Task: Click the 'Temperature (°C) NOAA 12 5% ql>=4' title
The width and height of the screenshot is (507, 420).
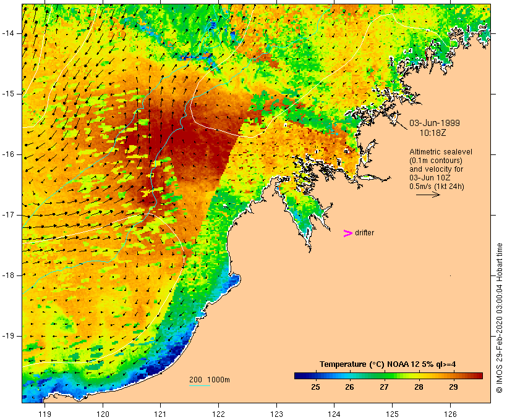Action: (388, 364)
